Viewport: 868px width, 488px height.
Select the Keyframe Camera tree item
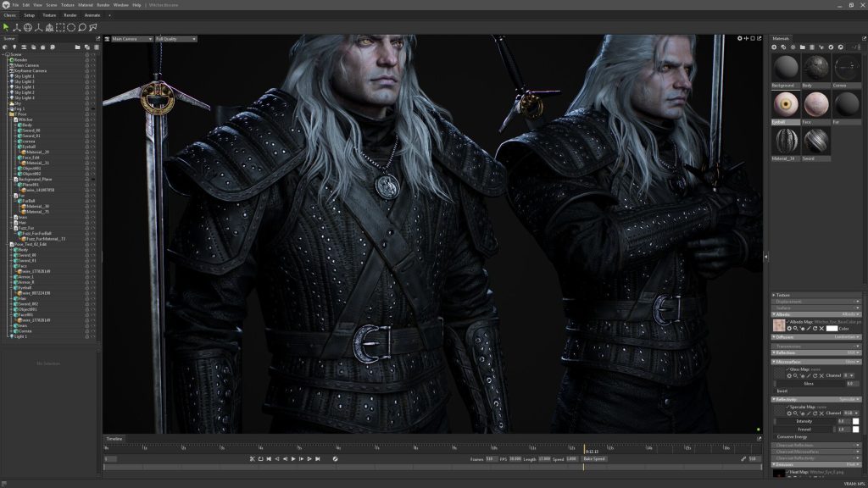(31, 71)
